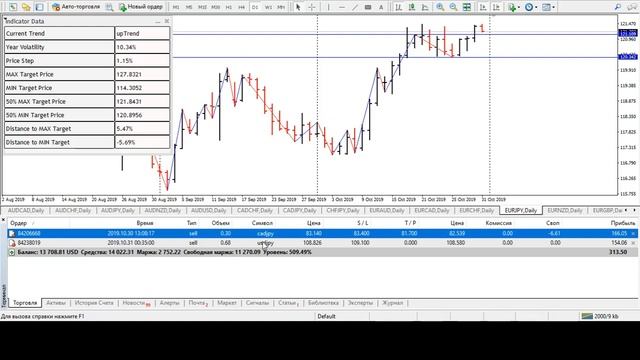Switch to the AUDCAD,Daily chart tab
This screenshot has width=640, height=360.
tap(26, 210)
